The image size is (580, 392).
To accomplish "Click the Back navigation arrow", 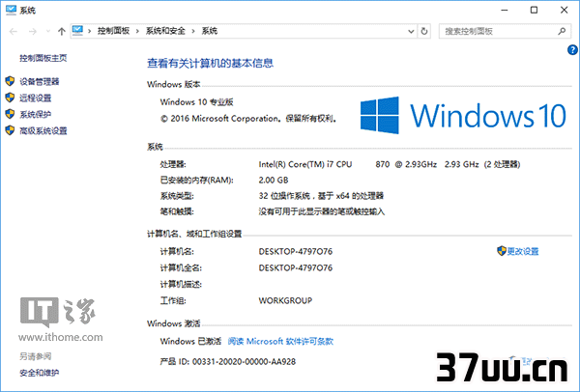I will (x=14, y=32).
